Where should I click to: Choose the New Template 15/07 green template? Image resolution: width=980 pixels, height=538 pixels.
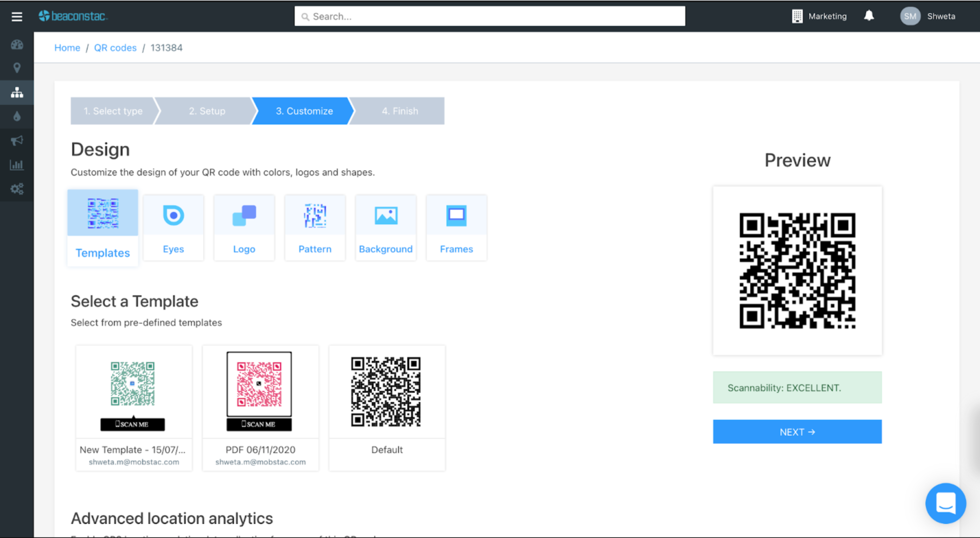134,408
